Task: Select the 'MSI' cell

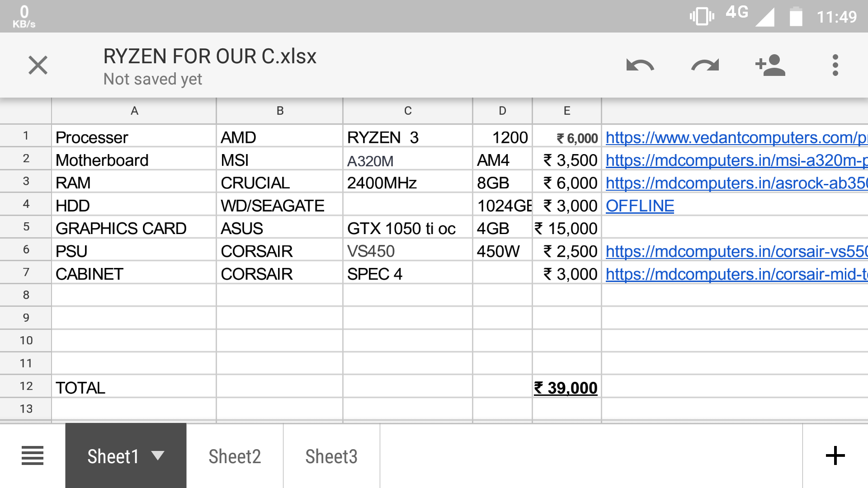Action: (280, 158)
